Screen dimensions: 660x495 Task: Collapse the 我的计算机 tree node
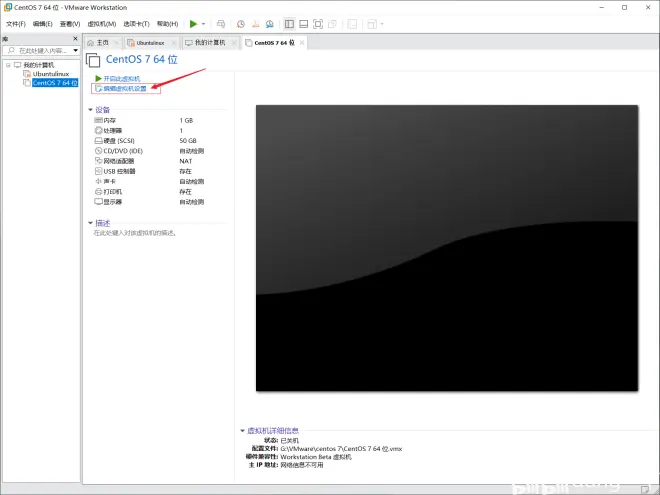[8, 65]
